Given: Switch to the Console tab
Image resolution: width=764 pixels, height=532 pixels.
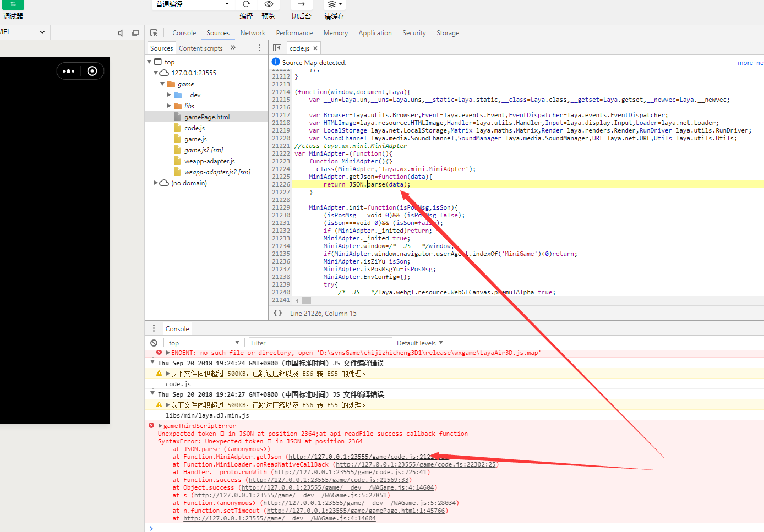Looking at the screenshot, I should click(x=184, y=33).
